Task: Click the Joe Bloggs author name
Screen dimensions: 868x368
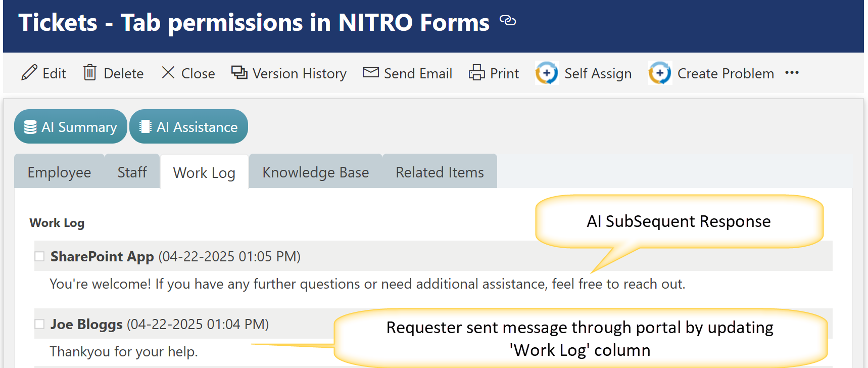Action: [86, 324]
